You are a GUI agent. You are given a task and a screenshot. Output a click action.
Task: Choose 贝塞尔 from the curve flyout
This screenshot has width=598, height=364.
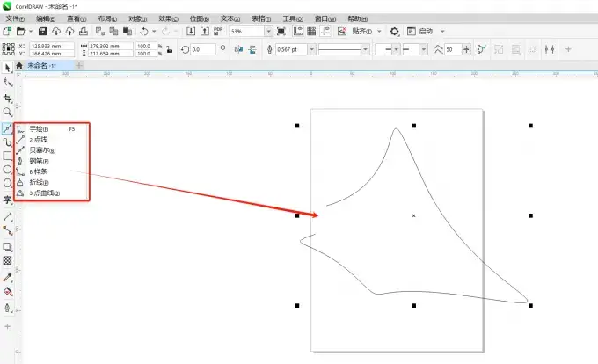(x=41, y=149)
